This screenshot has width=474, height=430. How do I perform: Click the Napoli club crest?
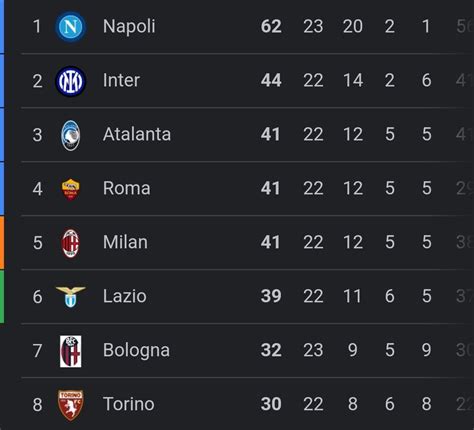[71, 27]
